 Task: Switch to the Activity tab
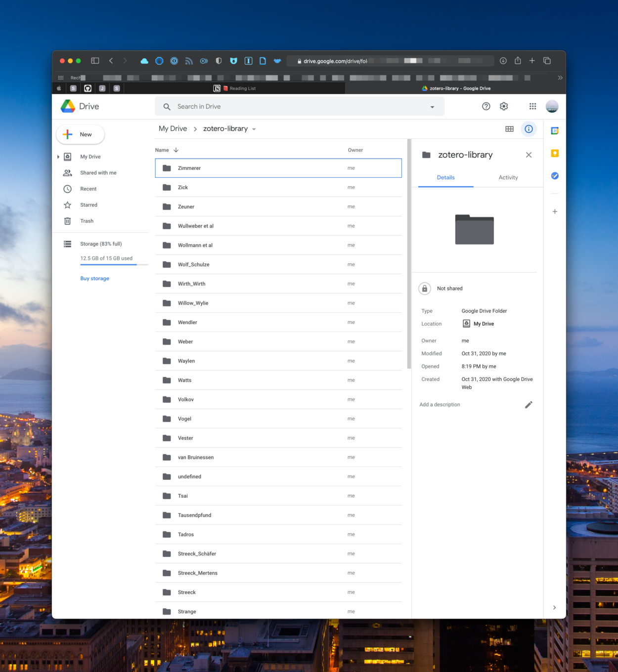[x=508, y=177]
